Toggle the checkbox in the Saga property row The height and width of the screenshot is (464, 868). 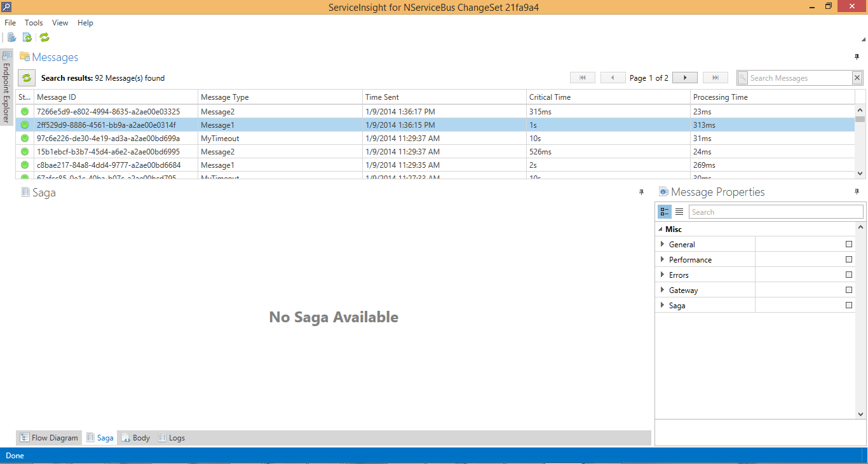pos(849,305)
